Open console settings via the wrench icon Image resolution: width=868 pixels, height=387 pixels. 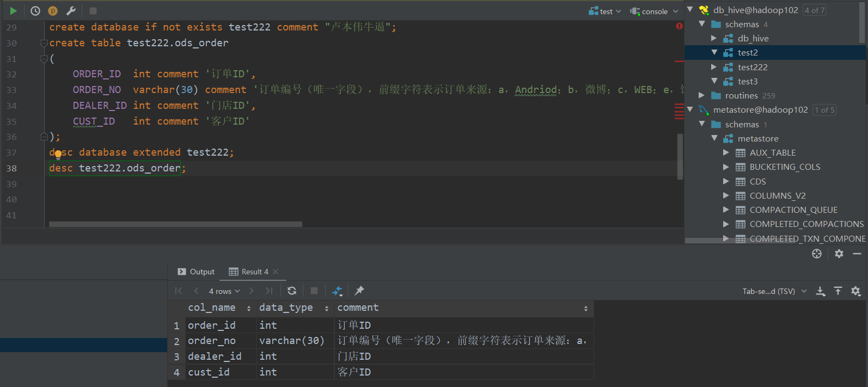click(x=71, y=11)
